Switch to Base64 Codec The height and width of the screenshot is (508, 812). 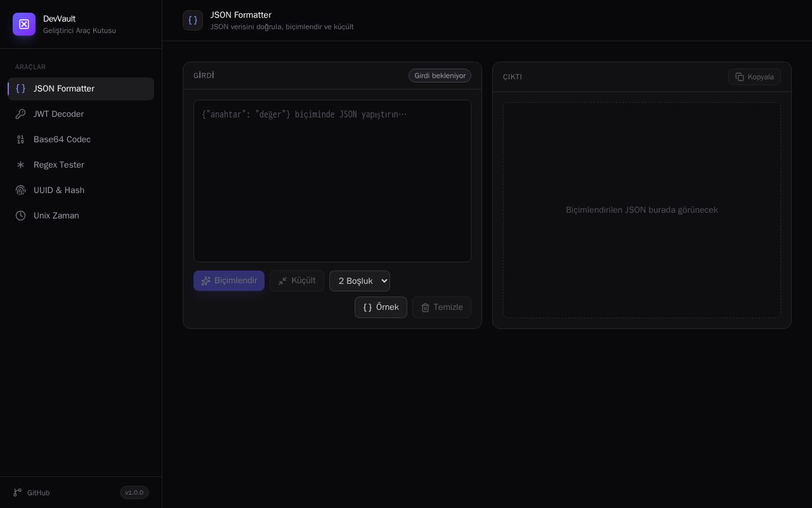(81, 140)
